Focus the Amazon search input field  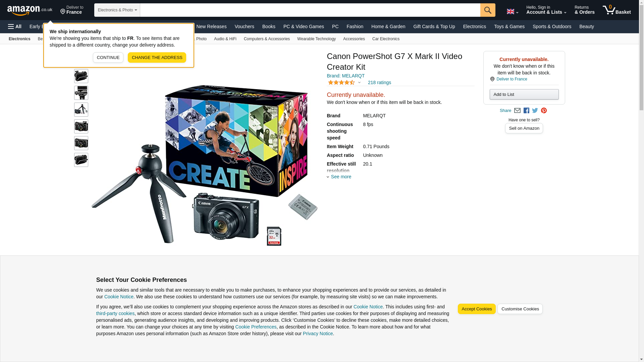[310, 10]
